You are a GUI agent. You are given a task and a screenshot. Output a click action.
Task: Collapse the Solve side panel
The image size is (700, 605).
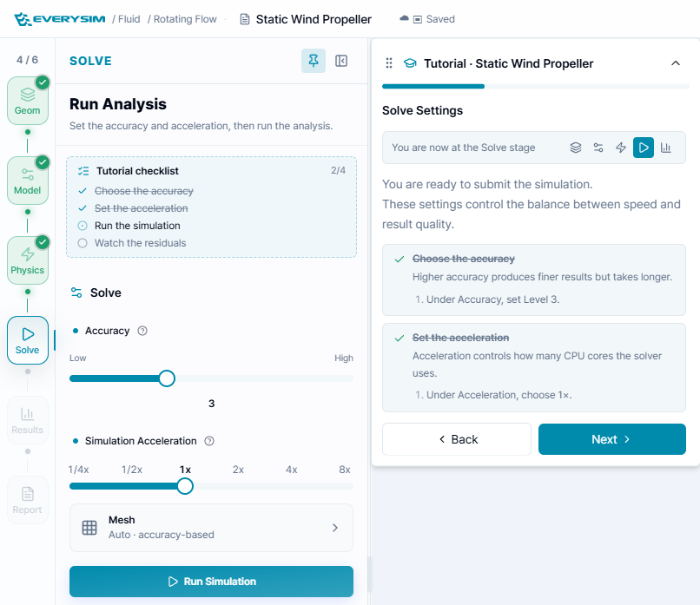(x=341, y=61)
